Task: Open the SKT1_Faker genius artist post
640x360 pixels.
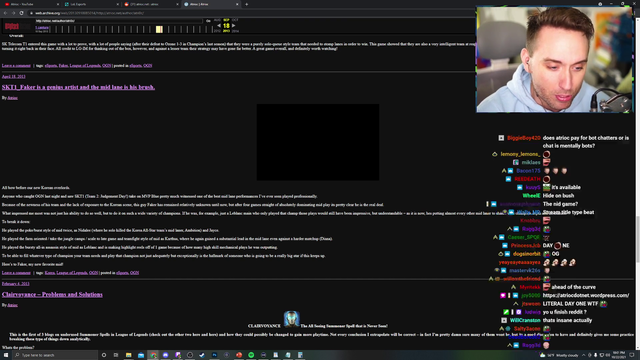Action: click(78, 87)
